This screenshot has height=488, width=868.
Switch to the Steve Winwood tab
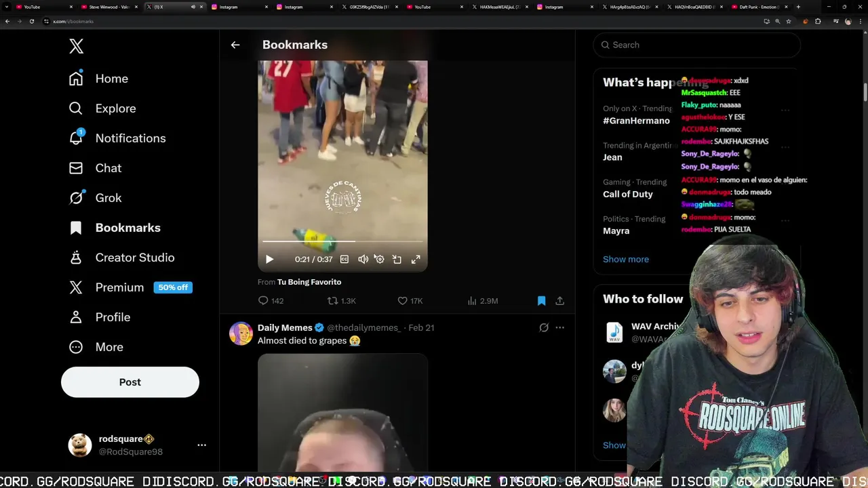(108, 7)
